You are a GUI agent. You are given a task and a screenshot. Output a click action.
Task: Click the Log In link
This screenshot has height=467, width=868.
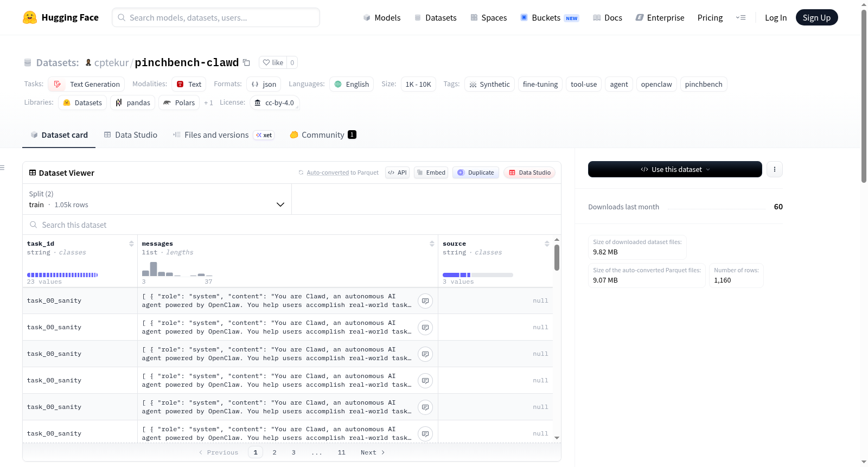(776, 17)
